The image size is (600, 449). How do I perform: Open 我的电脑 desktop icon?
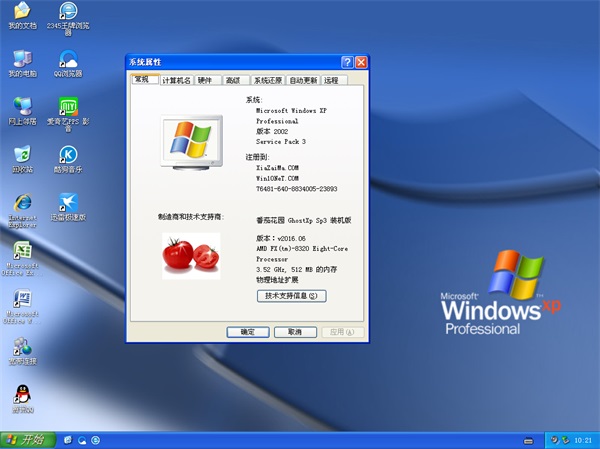point(22,59)
